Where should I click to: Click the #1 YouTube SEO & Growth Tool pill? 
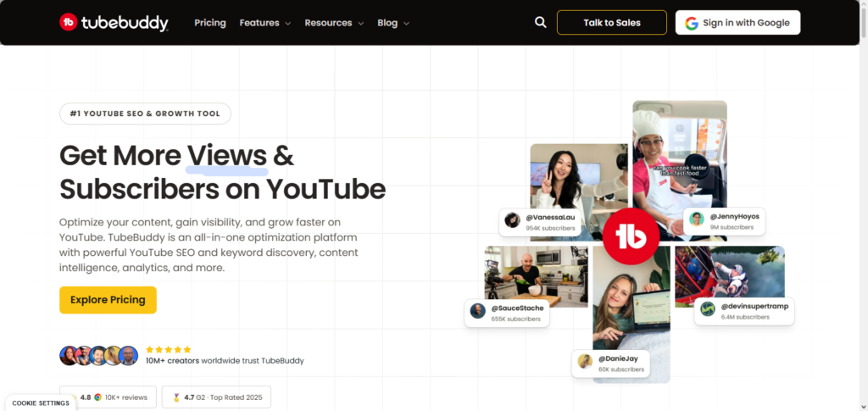145,114
